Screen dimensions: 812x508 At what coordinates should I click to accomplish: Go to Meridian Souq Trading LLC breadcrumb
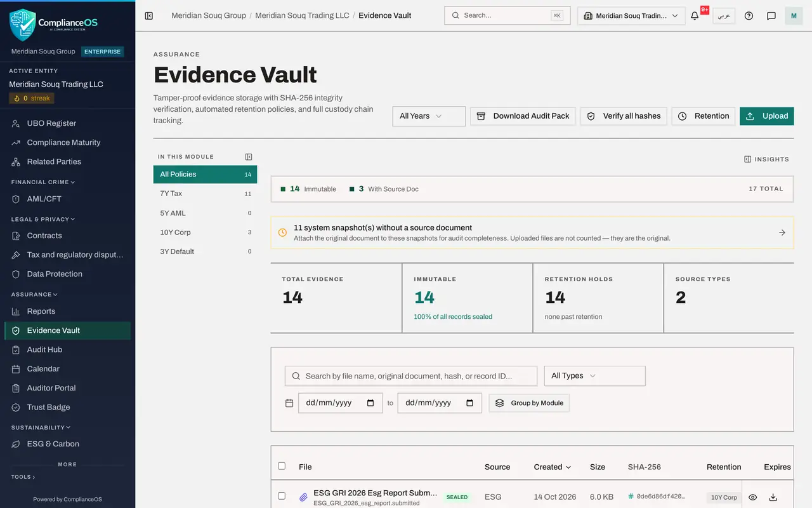(x=302, y=15)
